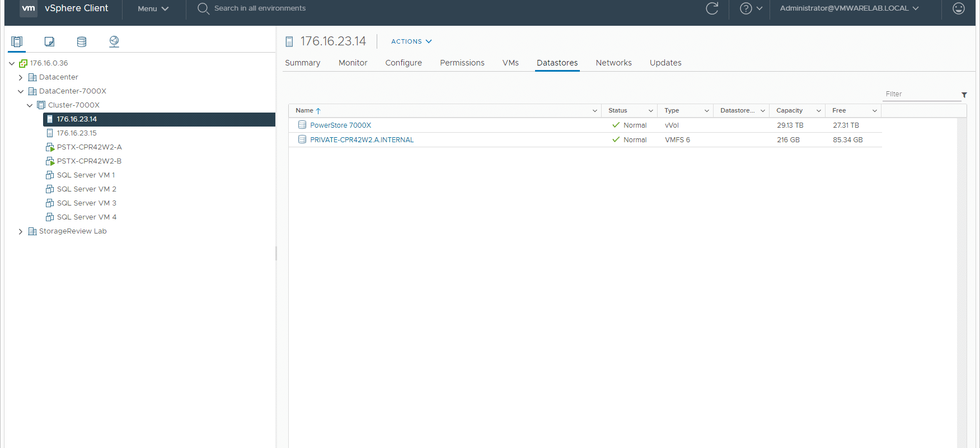980x448 pixels.
Task: Switch to the Summary tab
Action: coord(303,63)
